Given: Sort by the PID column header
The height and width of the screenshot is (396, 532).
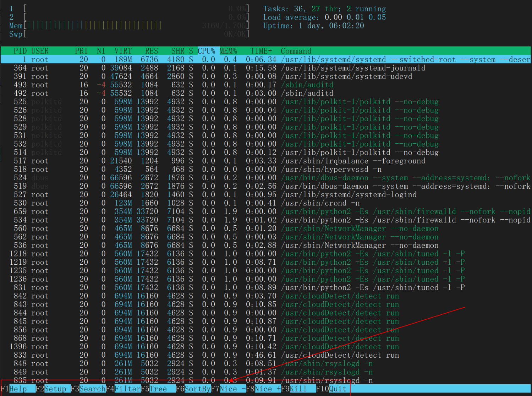Looking at the screenshot, I should coord(20,51).
